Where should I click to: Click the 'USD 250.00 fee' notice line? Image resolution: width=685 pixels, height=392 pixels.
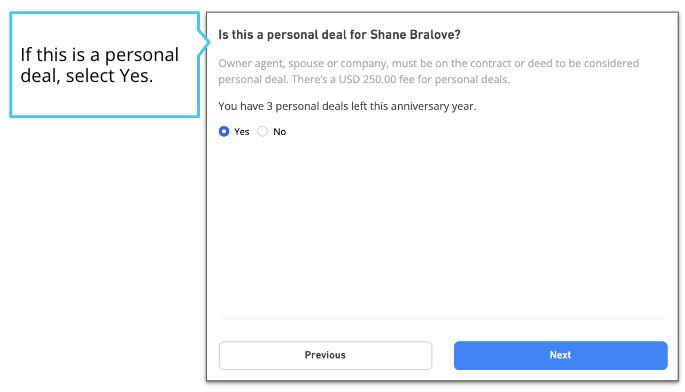364,80
